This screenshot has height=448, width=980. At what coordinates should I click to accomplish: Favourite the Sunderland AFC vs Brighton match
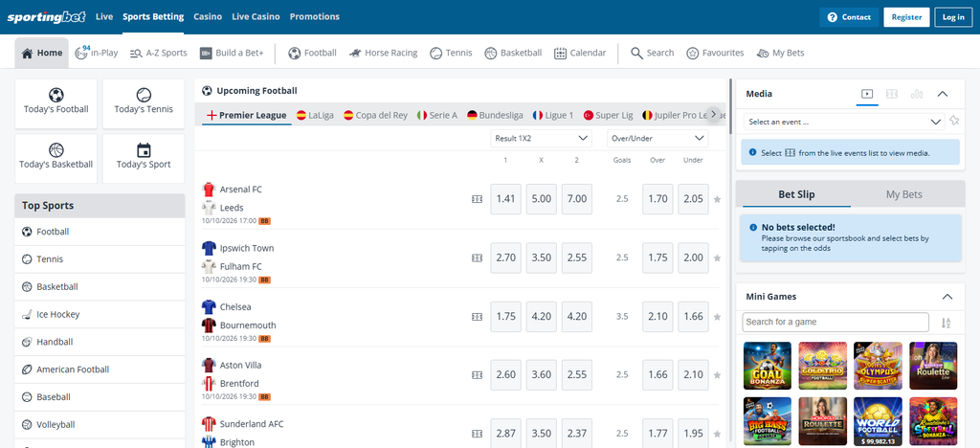(717, 434)
